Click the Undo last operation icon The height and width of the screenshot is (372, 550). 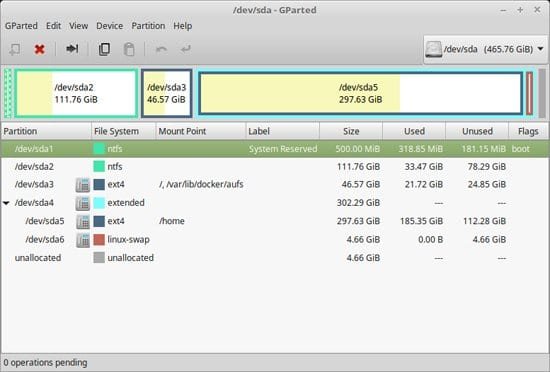[161, 49]
